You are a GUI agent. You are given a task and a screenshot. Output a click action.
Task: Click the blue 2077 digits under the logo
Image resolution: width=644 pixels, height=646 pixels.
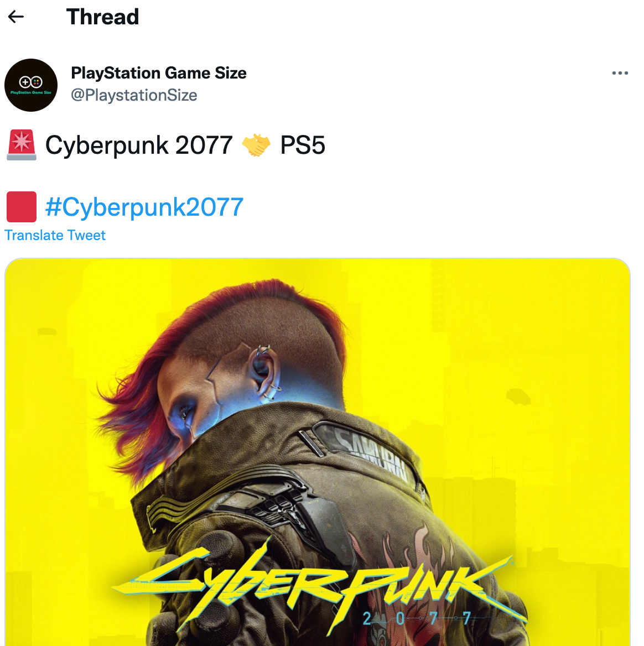417,618
